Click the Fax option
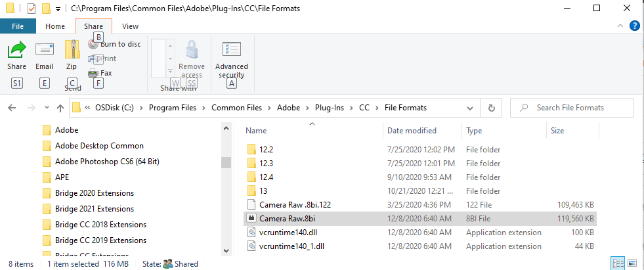 coord(100,73)
